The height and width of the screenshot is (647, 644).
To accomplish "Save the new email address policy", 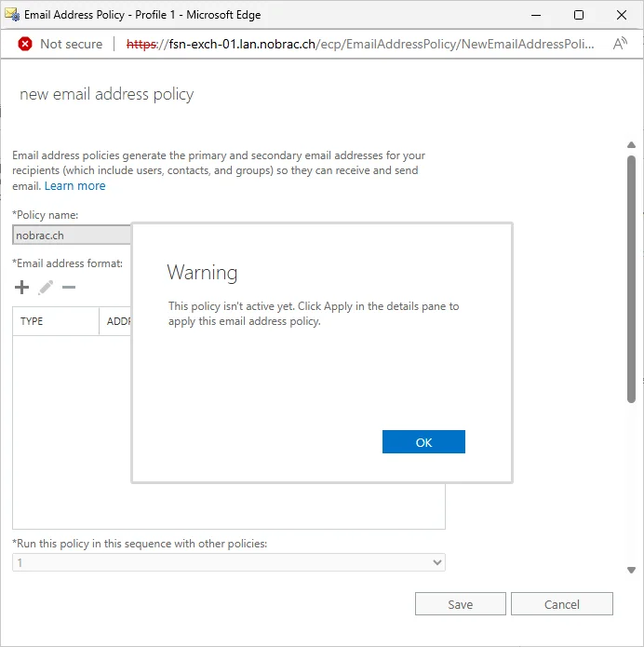I will point(461,604).
